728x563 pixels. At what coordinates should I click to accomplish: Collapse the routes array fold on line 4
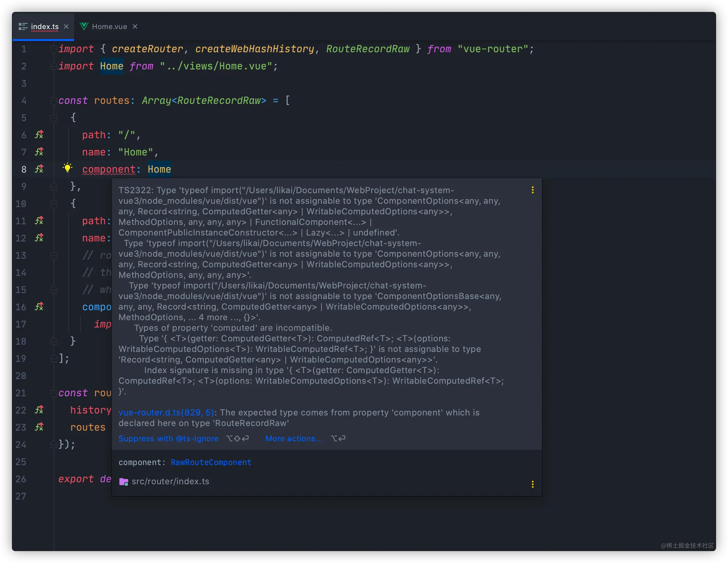pyautogui.click(x=53, y=100)
